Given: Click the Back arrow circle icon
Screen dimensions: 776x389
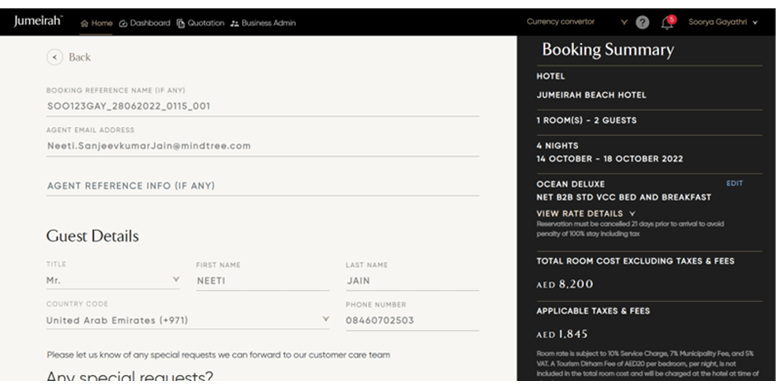Looking at the screenshot, I should click(54, 57).
